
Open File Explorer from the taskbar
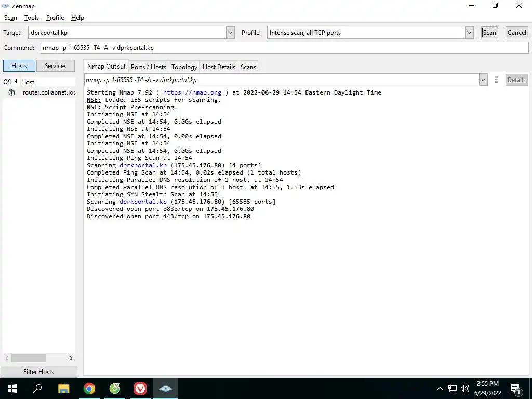pyautogui.click(x=63, y=389)
